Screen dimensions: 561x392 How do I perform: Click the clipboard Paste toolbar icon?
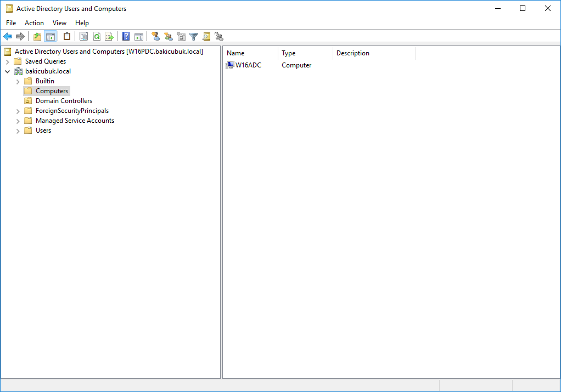click(x=67, y=36)
